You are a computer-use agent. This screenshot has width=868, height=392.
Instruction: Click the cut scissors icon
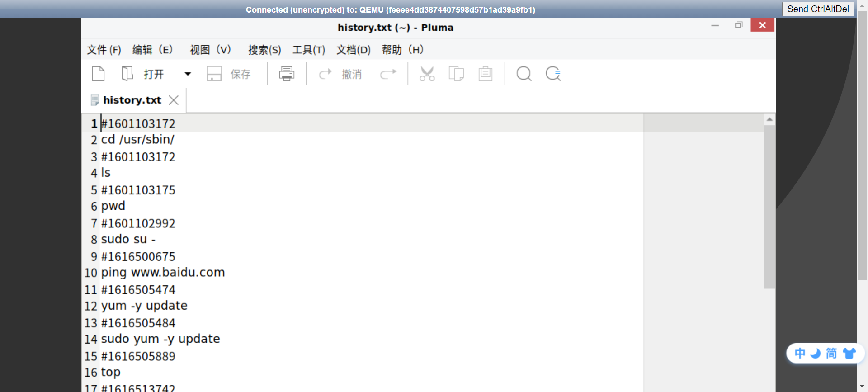point(427,74)
